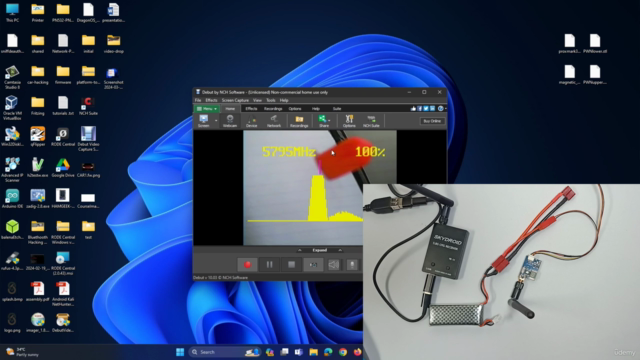This screenshot has height=360, width=640.
Task: Open the File menu in Debut
Action: click(198, 100)
